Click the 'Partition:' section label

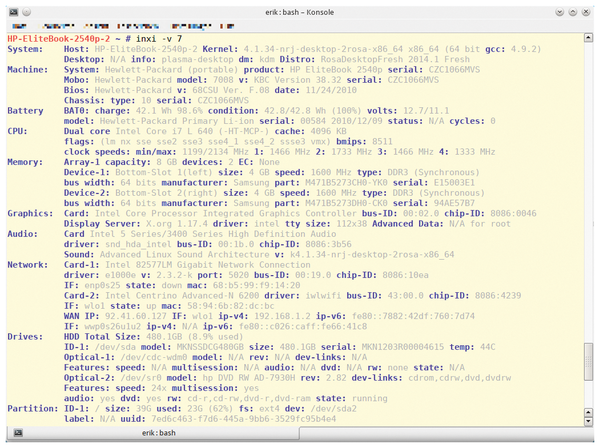(33, 409)
